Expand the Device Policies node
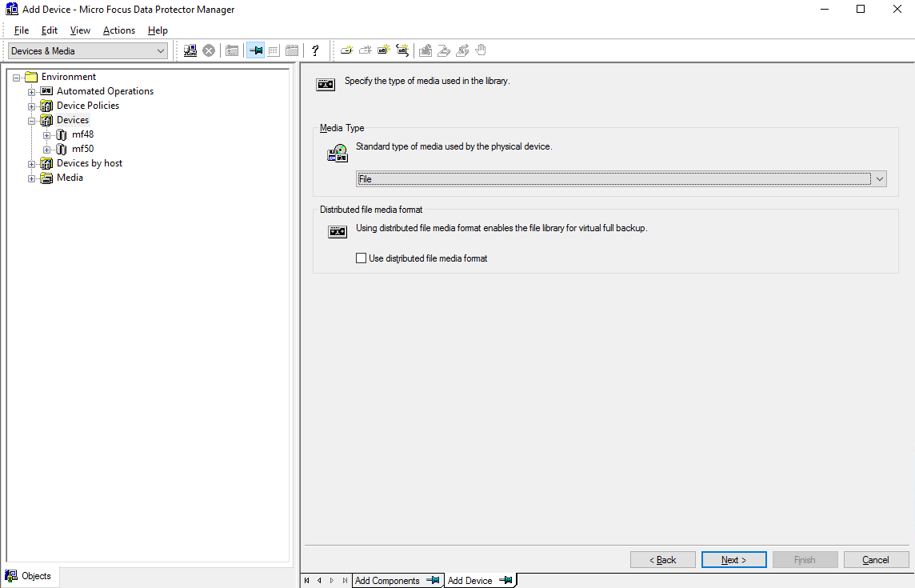This screenshot has height=588, width=915. pos(31,107)
